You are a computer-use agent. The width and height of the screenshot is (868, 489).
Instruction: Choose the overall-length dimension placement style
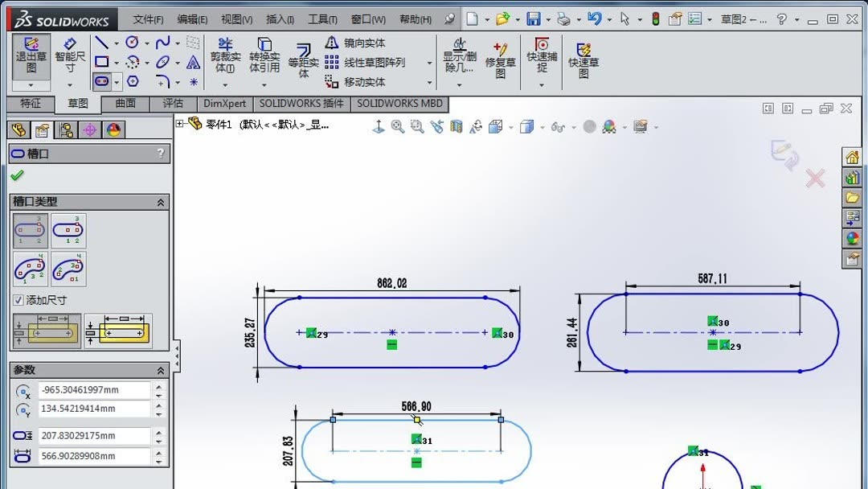[x=118, y=330]
